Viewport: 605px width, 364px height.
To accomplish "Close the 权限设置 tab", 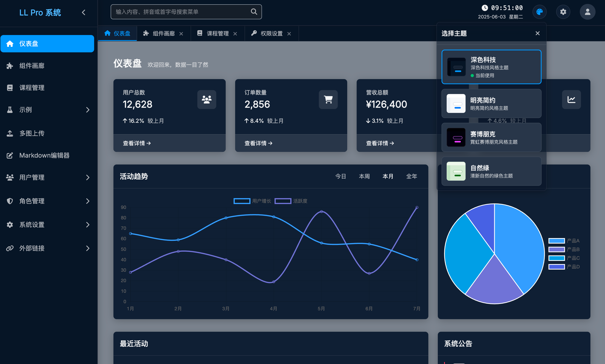I will click(x=289, y=34).
